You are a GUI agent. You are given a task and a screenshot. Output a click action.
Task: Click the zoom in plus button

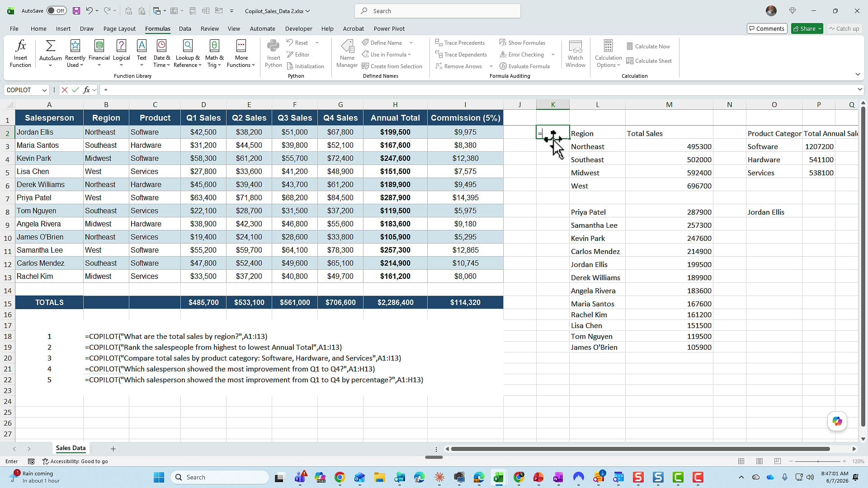tap(844, 461)
